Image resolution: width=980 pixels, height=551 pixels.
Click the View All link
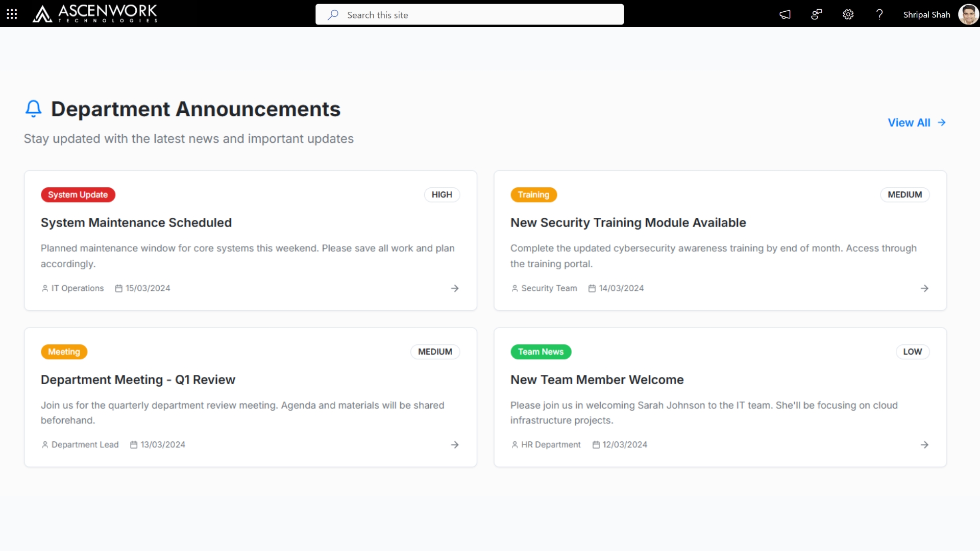coord(916,122)
